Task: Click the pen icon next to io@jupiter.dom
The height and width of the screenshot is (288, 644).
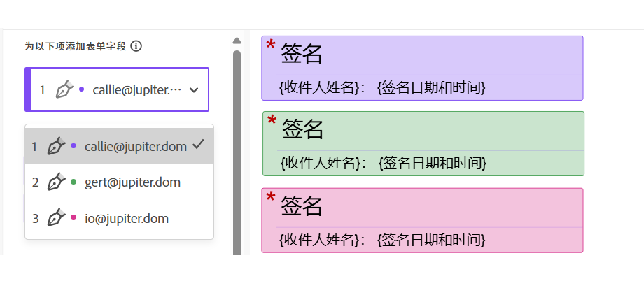Action: [56, 219]
